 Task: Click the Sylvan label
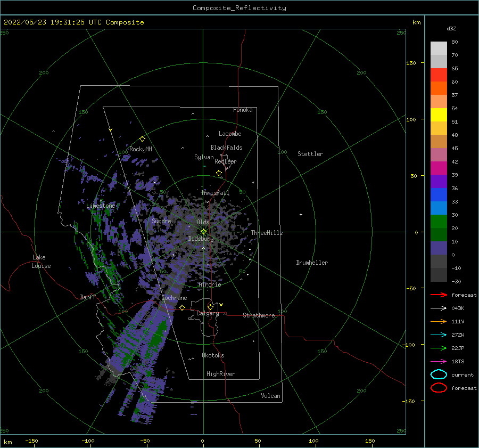(x=204, y=157)
